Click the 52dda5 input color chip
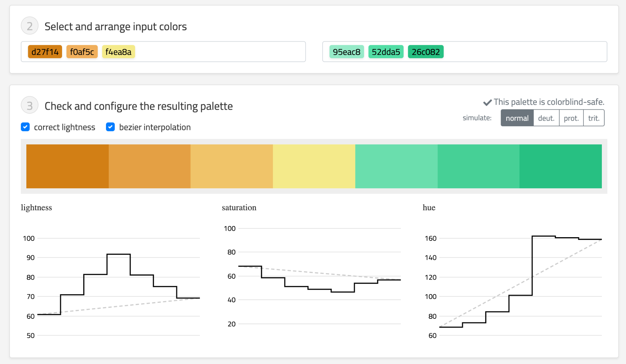This screenshot has height=364, width=626. [386, 52]
